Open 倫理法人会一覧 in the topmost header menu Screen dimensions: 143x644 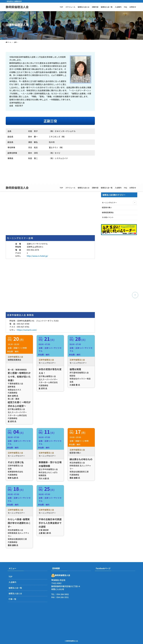point(107,7)
